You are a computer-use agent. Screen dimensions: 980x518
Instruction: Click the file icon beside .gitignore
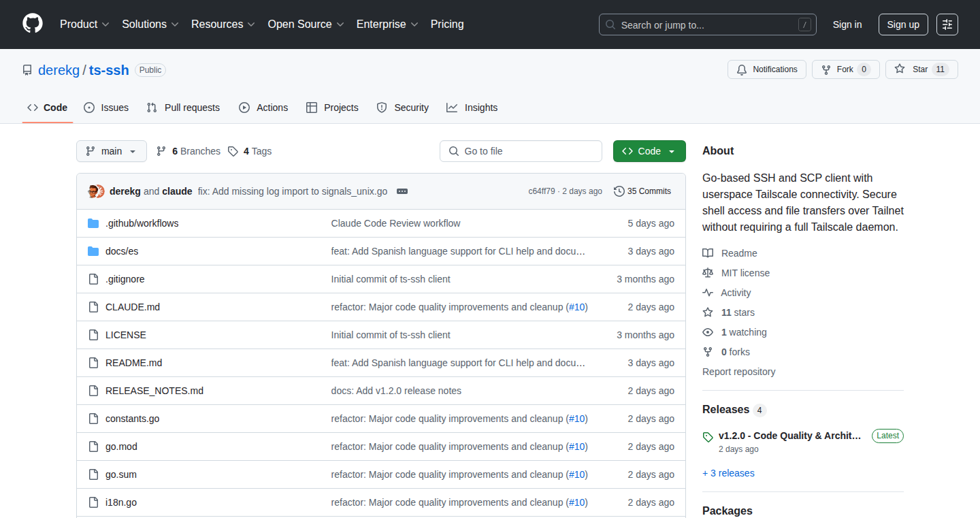[93, 279]
